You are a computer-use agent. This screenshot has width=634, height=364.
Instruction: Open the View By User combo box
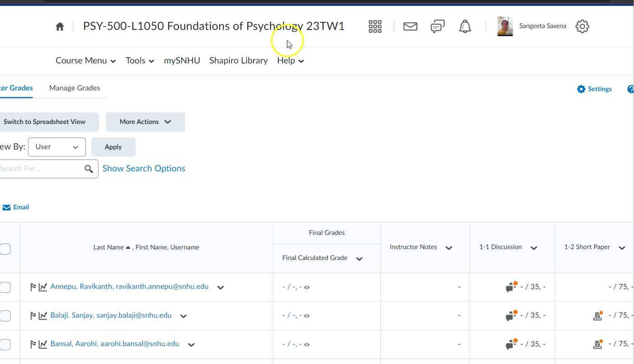coord(57,147)
